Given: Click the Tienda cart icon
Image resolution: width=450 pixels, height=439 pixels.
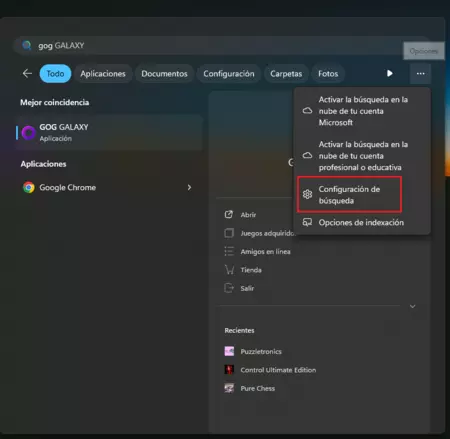Looking at the screenshot, I should point(229,270).
